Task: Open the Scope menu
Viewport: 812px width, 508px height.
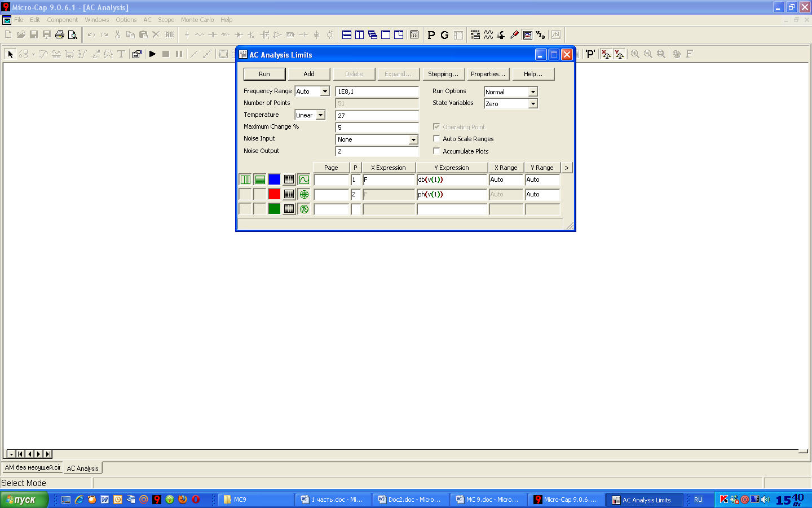Action: coord(166,20)
